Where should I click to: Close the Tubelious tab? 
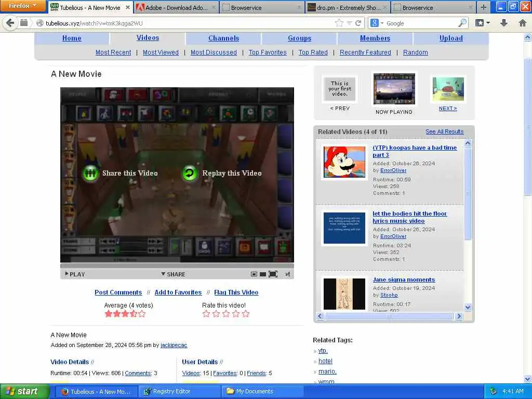pos(128,7)
